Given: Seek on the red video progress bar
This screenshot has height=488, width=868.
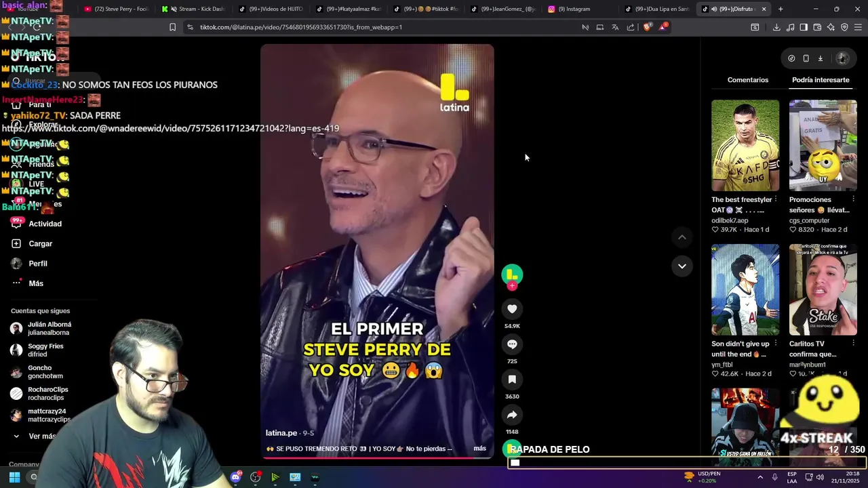Looking at the screenshot, I should 377,457.
